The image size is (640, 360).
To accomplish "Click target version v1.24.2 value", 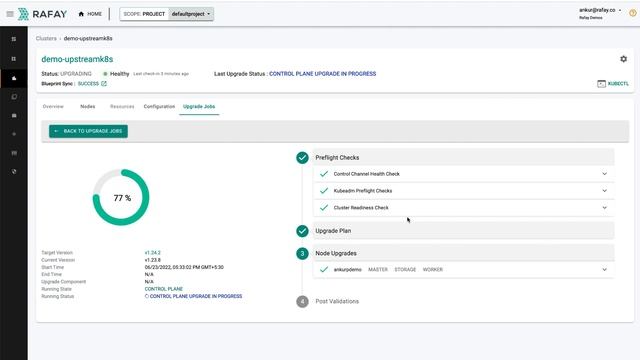I will click(x=153, y=253).
